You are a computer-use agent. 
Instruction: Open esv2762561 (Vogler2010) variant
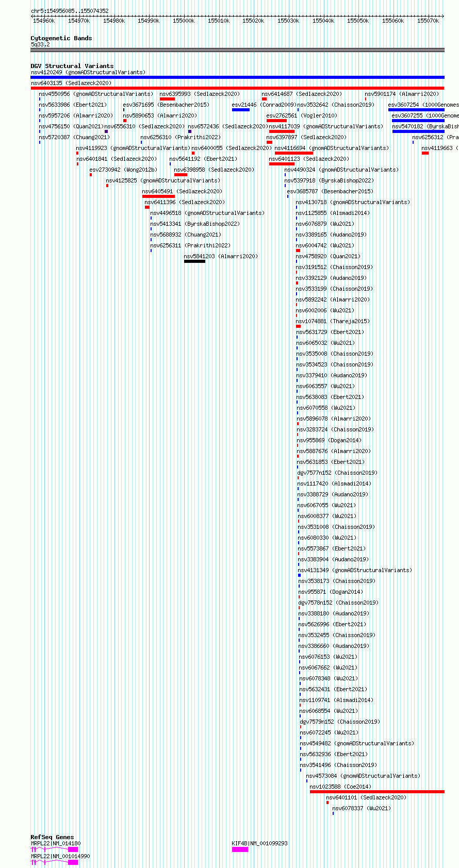click(x=302, y=115)
